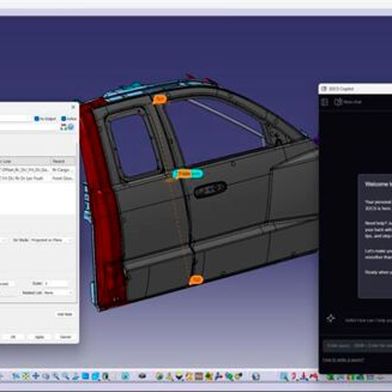
Task: Activate the Pan cross-arrows tool
Action: [x=36, y=376]
